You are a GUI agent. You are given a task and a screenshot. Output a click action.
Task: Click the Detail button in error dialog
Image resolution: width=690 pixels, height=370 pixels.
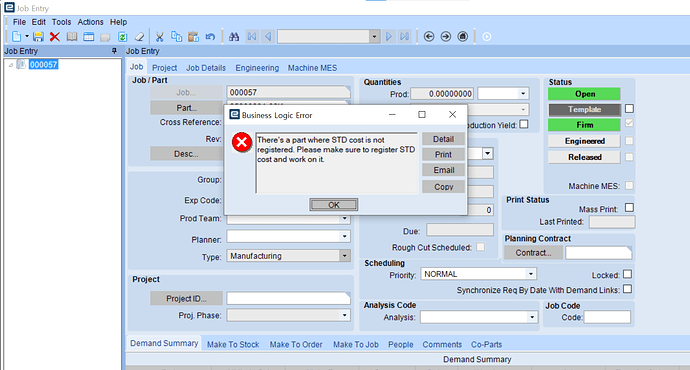pos(443,139)
